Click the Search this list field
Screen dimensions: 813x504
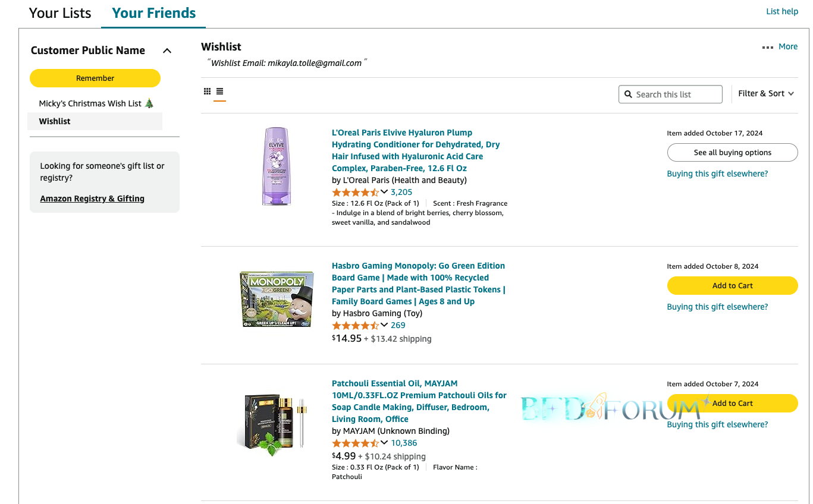coord(670,94)
